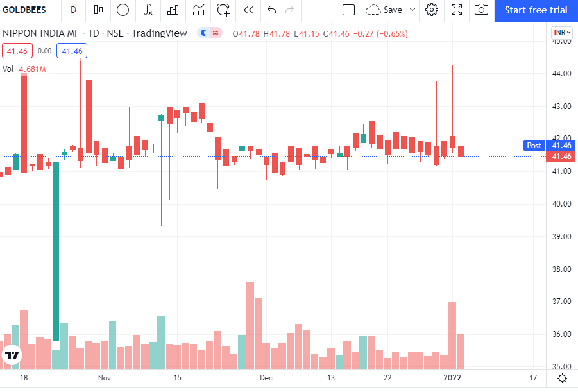
Task: Create an alert with clock icon
Action: click(223, 10)
